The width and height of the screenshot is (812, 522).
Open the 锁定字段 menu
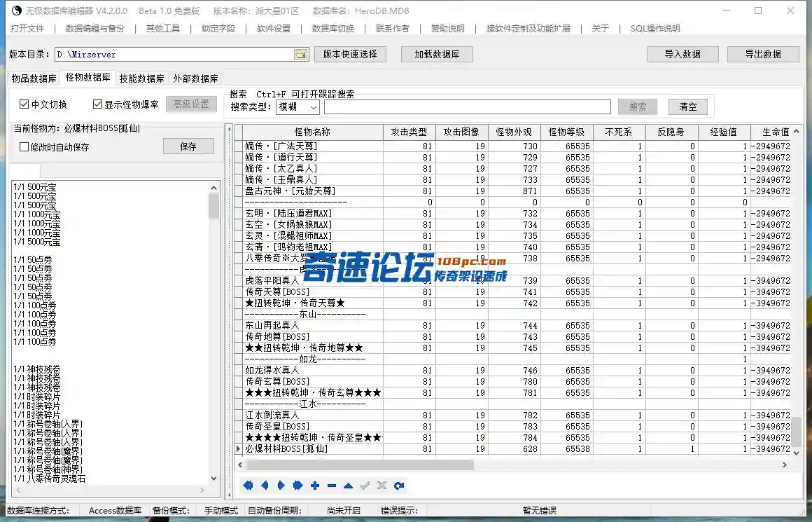click(218, 29)
